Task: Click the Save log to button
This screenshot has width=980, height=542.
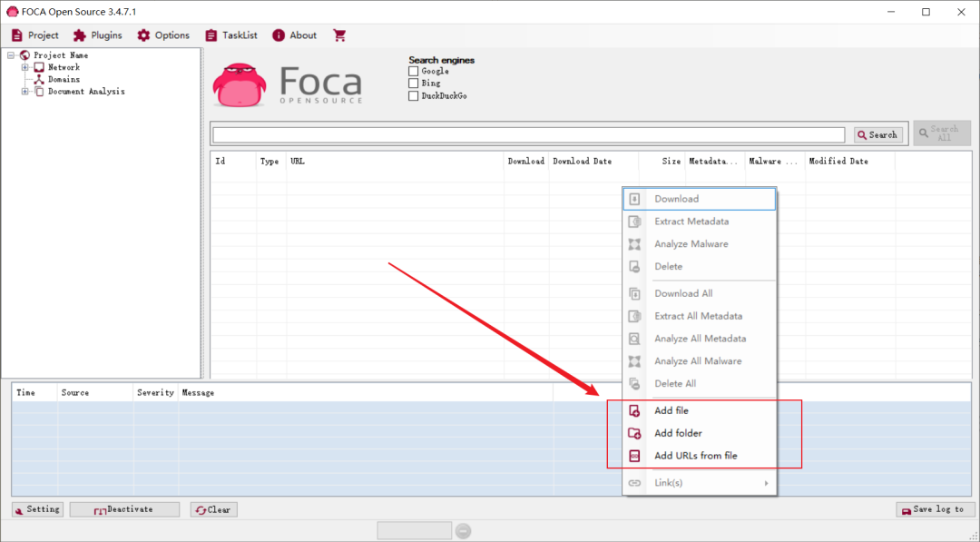Action: pos(936,509)
